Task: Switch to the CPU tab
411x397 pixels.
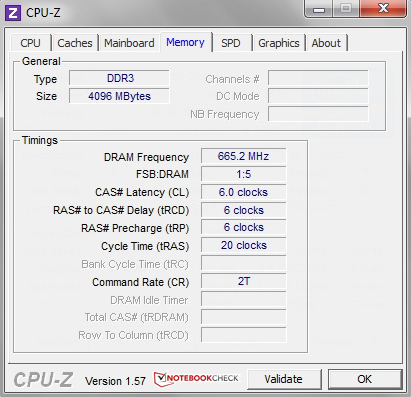Action: [30, 43]
